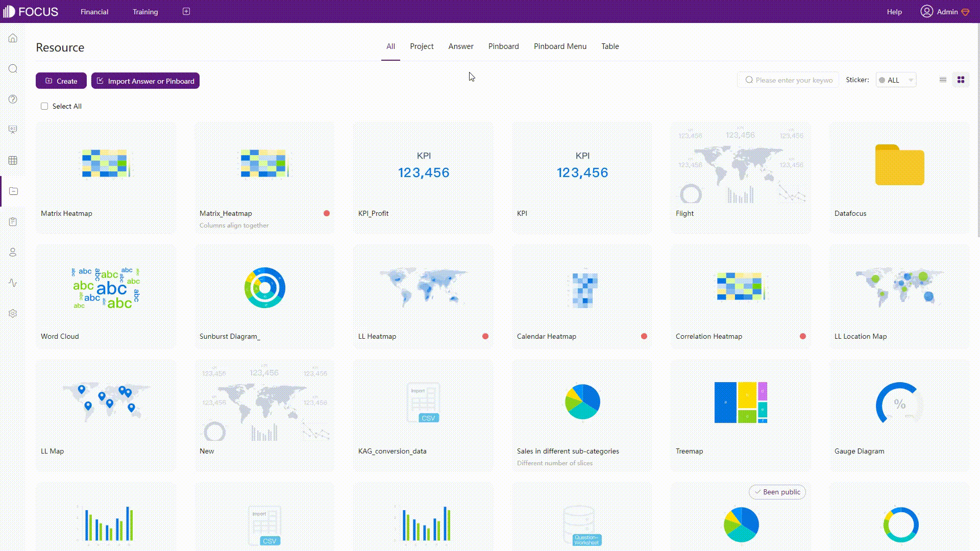Open the home icon in sidebar
Screen dimensions: 980x551
(13, 38)
